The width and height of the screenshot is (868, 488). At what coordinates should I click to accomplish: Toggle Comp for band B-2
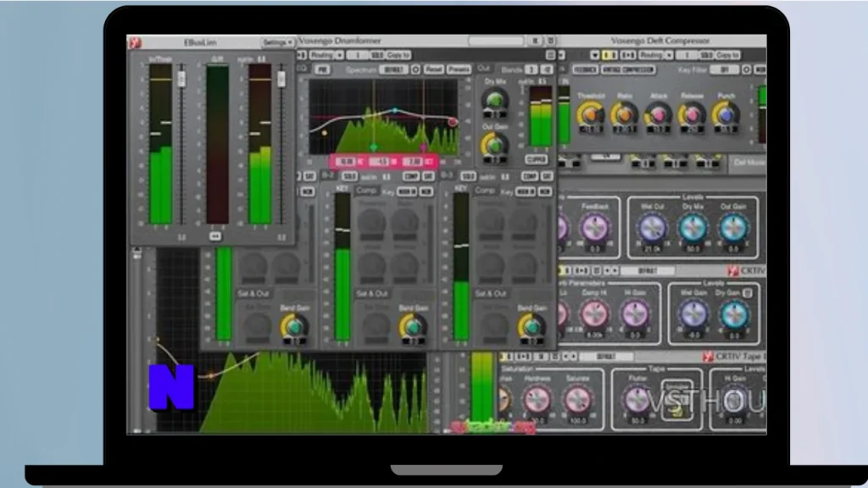pos(411,176)
